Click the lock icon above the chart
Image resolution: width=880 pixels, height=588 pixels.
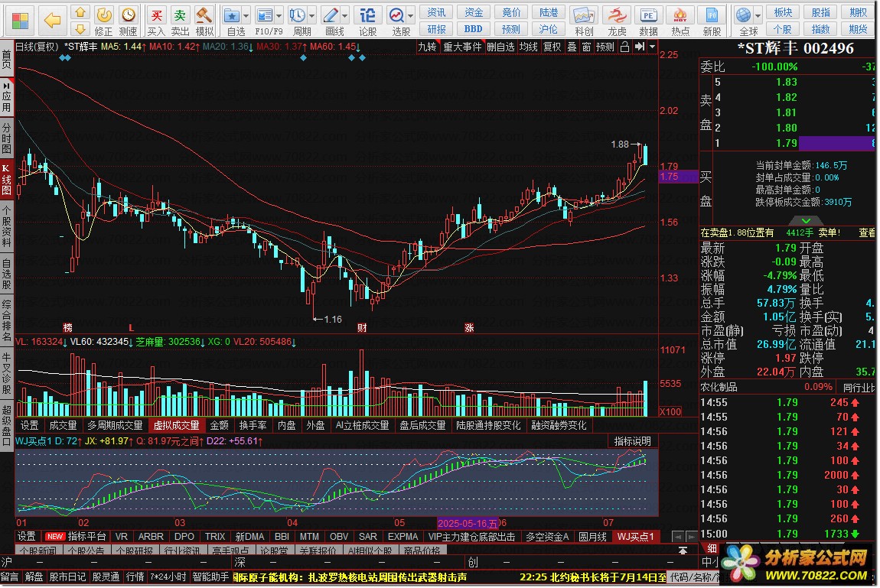pos(624,47)
